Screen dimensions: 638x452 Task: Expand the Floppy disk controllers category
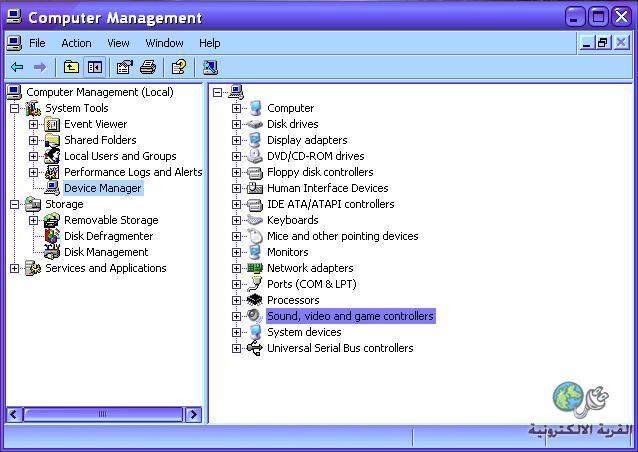(x=236, y=172)
